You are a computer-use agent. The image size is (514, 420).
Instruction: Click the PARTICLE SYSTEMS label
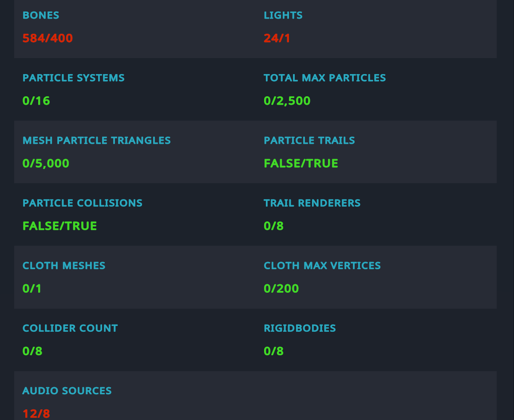[x=73, y=78]
